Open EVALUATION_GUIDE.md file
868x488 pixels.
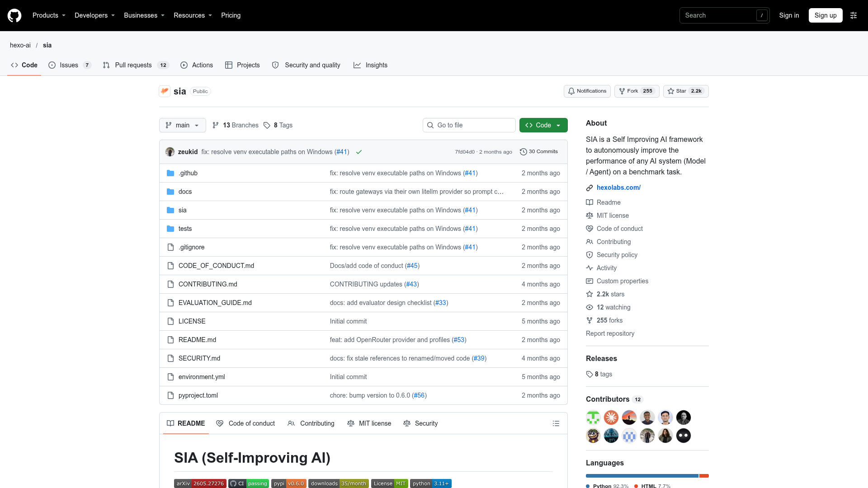[x=215, y=303]
